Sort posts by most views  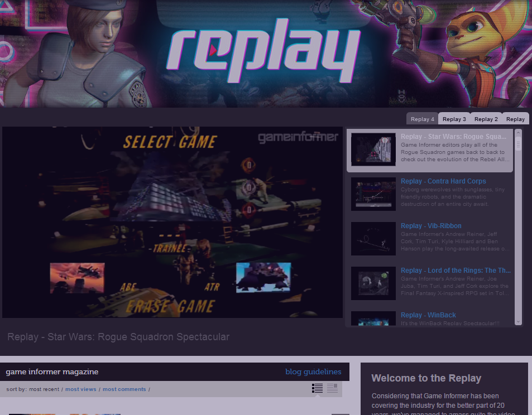(81, 389)
